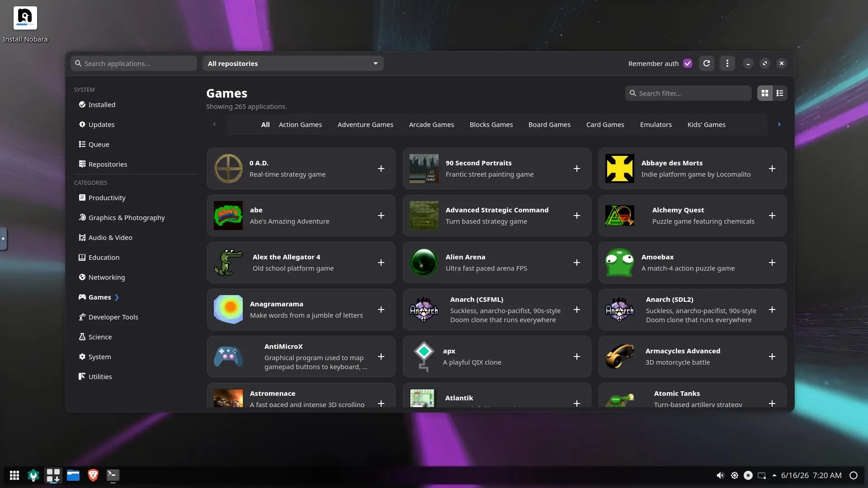868x488 pixels.
Task: Select the Blocks Games tab
Action: pyautogui.click(x=491, y=124)
